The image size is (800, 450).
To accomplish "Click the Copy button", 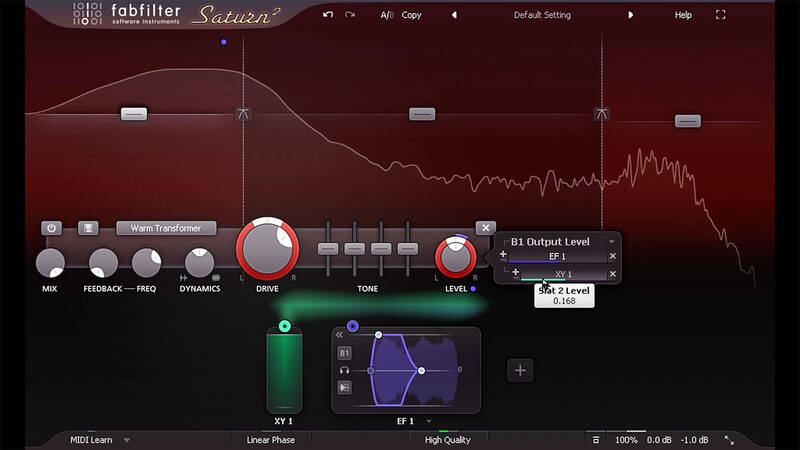I will click(x=411, y=15).
